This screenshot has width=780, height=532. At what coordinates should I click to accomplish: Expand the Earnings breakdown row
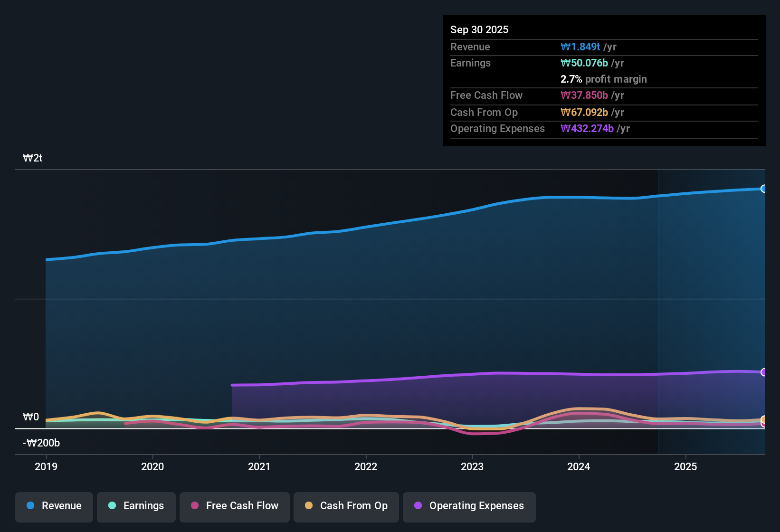click(470, 63)
